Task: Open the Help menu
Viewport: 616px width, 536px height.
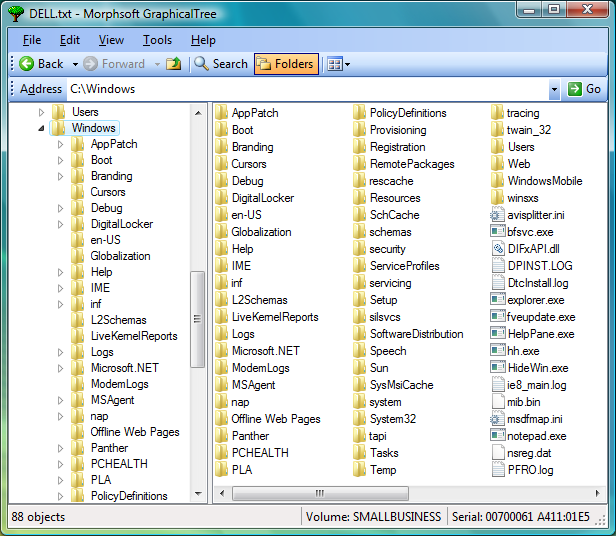Action: [x=203, y=40]
